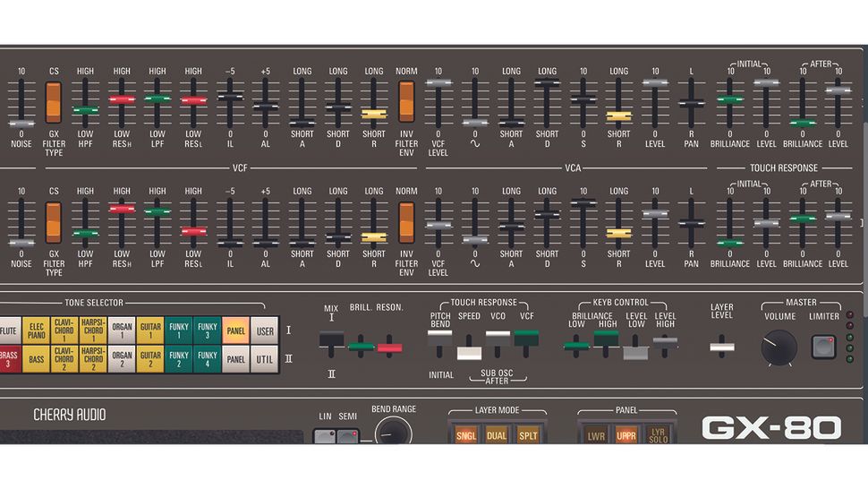This screenshot has height=489, width=868.
Task: Click the LAYER LEVEL slider handle
Action: 722,347
